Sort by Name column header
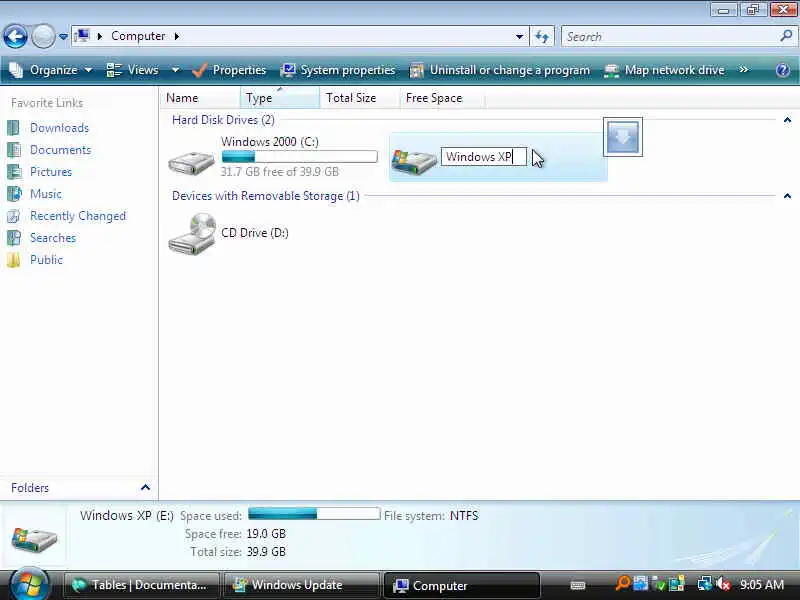 [x=200, y=97]
